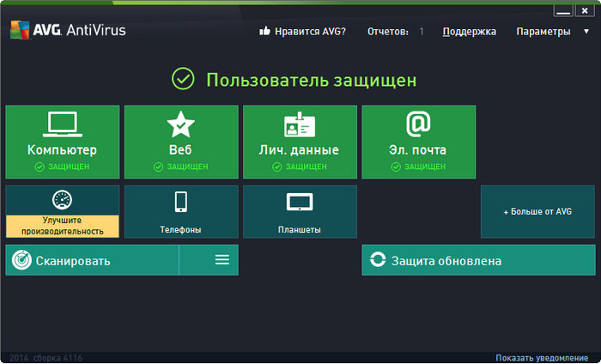Click the reports count number 1
This screenshot has height=364, width=601.
coord(422,32)
